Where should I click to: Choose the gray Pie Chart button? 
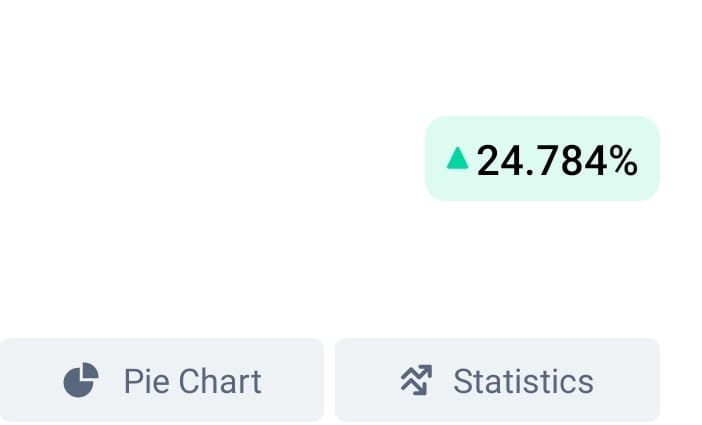(162, 380)
